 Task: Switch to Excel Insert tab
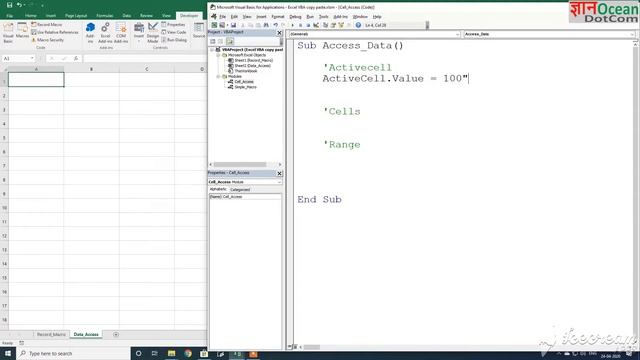(51, 16)
